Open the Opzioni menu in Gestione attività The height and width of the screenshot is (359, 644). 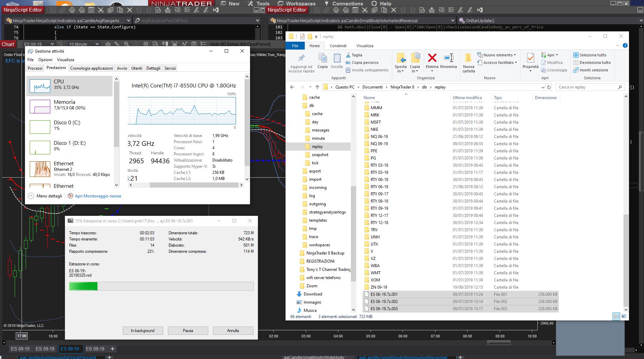45,60
